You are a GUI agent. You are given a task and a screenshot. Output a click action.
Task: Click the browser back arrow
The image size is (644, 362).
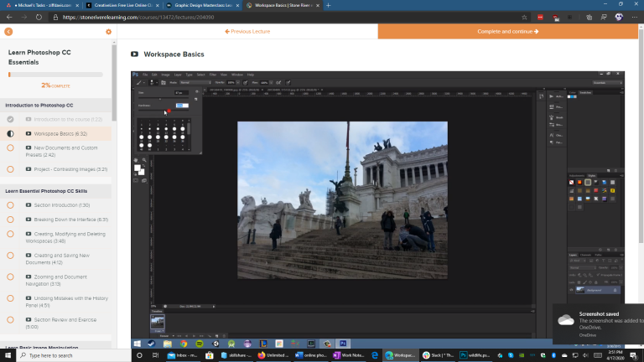coord(9,16)
